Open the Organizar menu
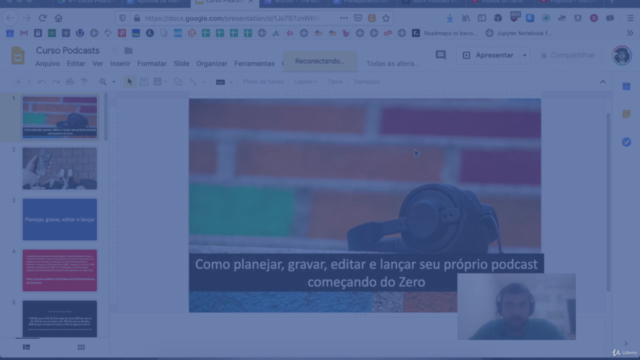 pyautogui.click(x=211, y=64)
